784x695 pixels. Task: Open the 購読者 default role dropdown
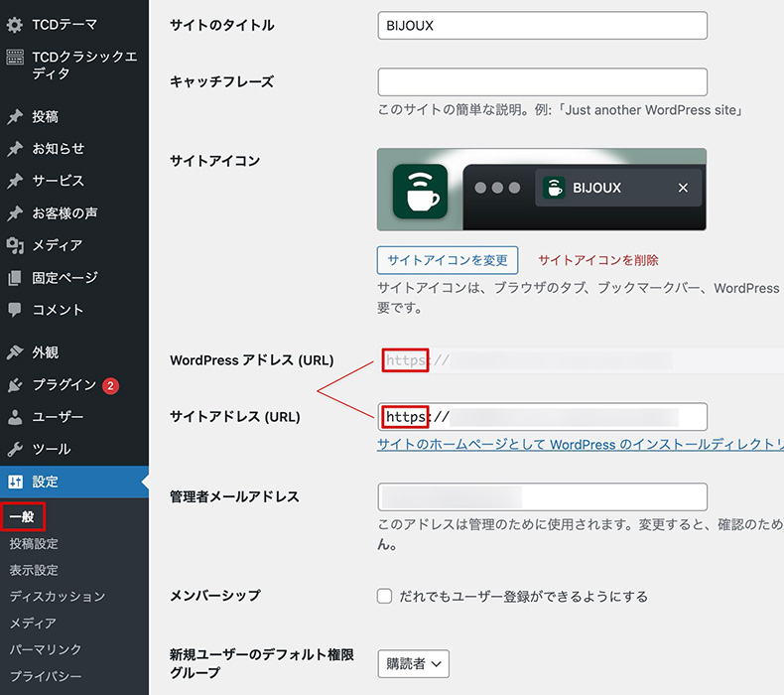413,663
